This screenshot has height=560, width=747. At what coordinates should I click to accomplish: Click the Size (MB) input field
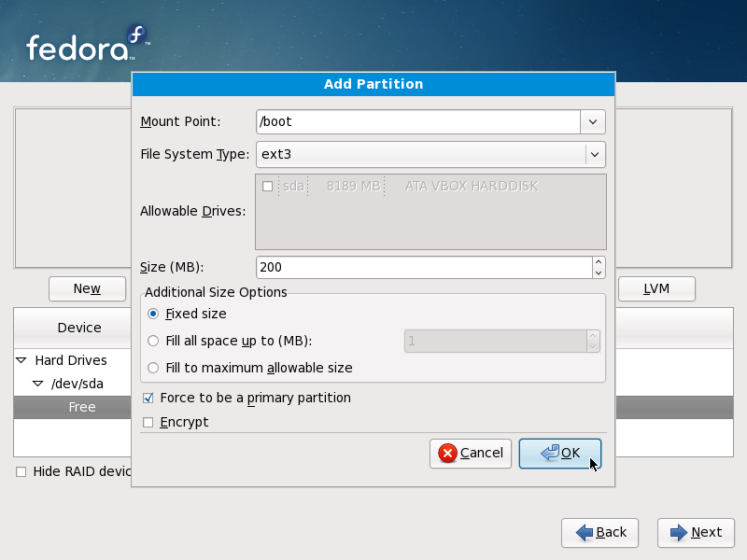pos(424,267)
